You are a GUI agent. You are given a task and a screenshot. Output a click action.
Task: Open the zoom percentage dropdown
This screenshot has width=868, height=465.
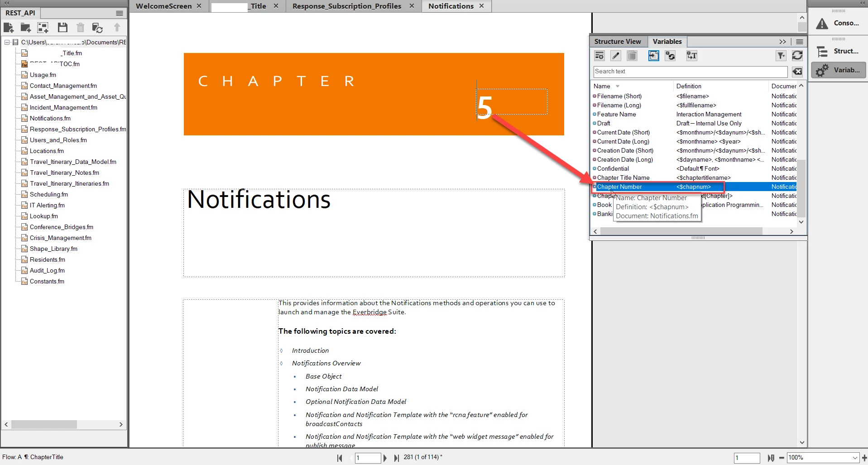click(855, 458)
